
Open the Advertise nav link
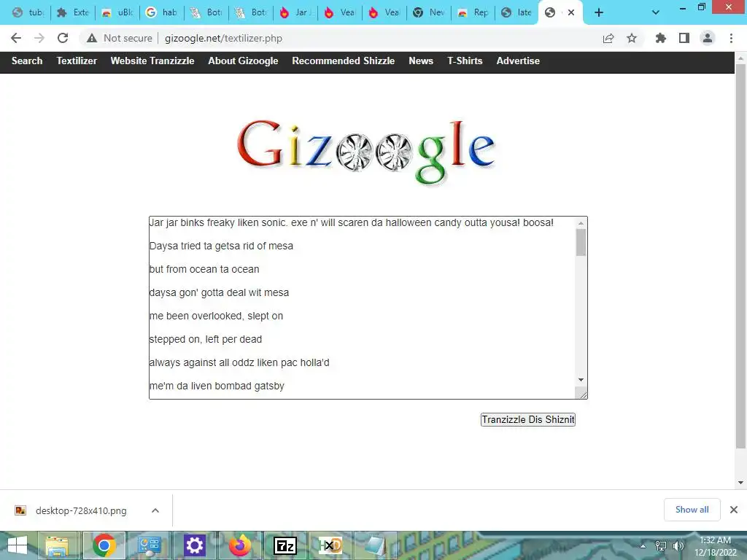click(519, 61)
